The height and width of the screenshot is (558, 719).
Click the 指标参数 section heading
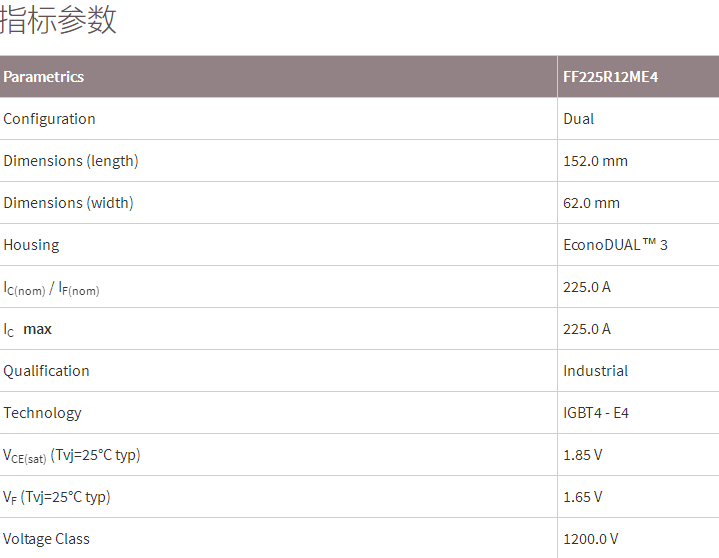[58, 20]
